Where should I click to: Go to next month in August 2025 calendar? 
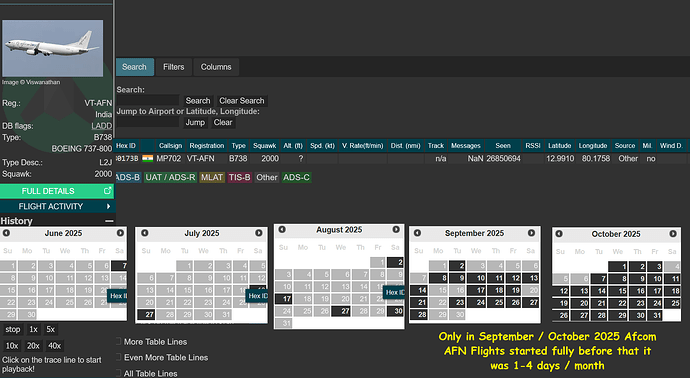click(x=396, y=229)
